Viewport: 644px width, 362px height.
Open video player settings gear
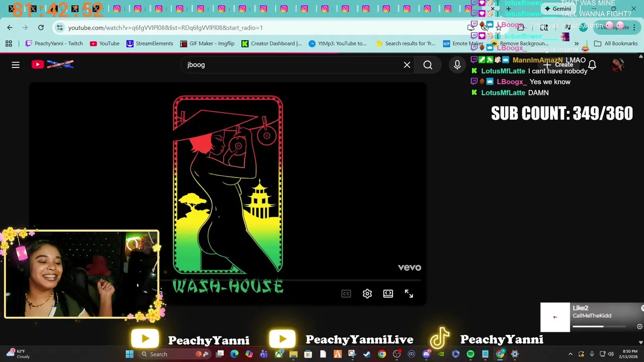tap(367, 294)
